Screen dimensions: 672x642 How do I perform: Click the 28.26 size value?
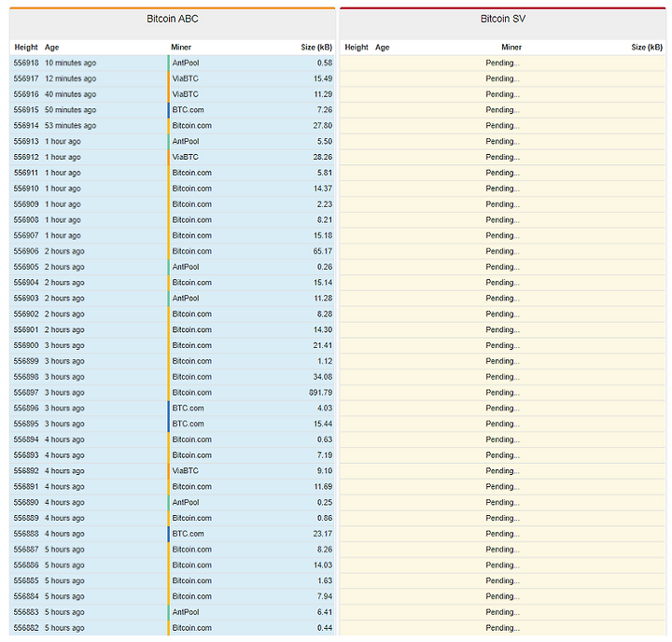tap(323, 158)
